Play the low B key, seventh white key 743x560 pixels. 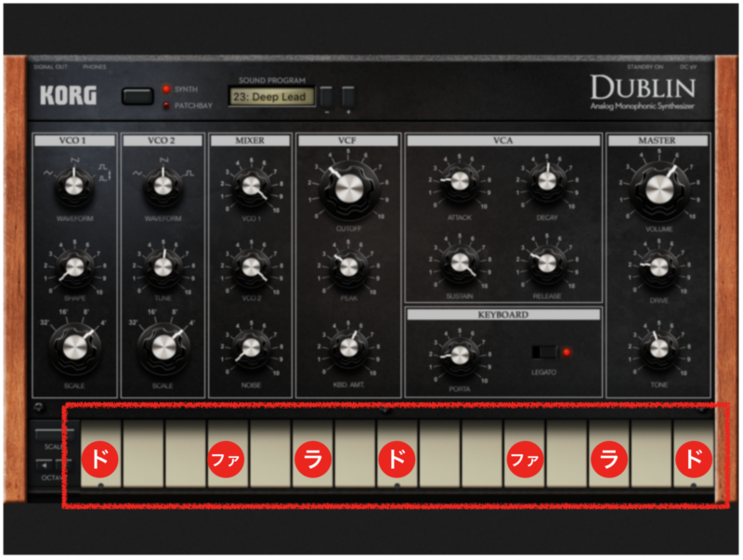point(355,453)
